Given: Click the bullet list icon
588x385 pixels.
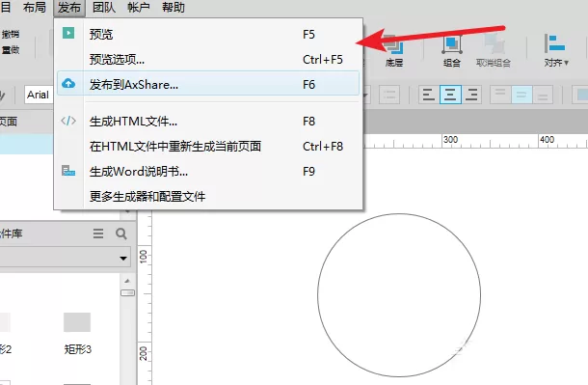Looking at the screenshot, I should pyautogui.click(x=389, y=95).
